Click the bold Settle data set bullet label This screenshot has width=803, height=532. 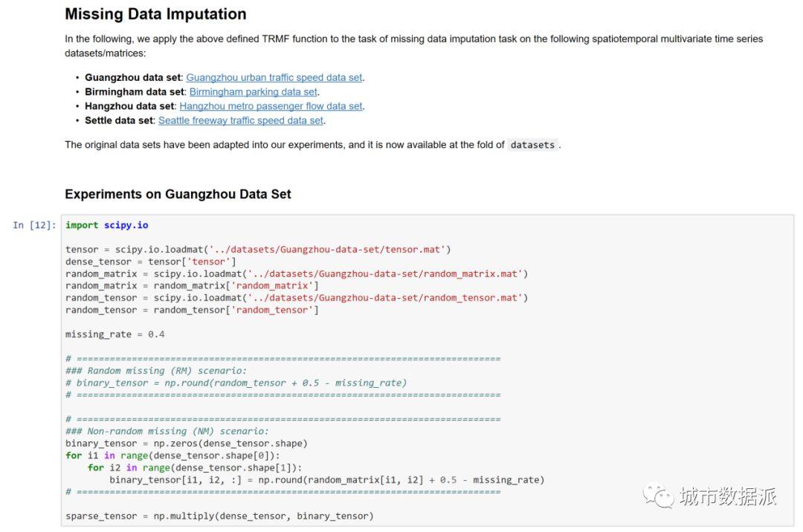(119, 120)
